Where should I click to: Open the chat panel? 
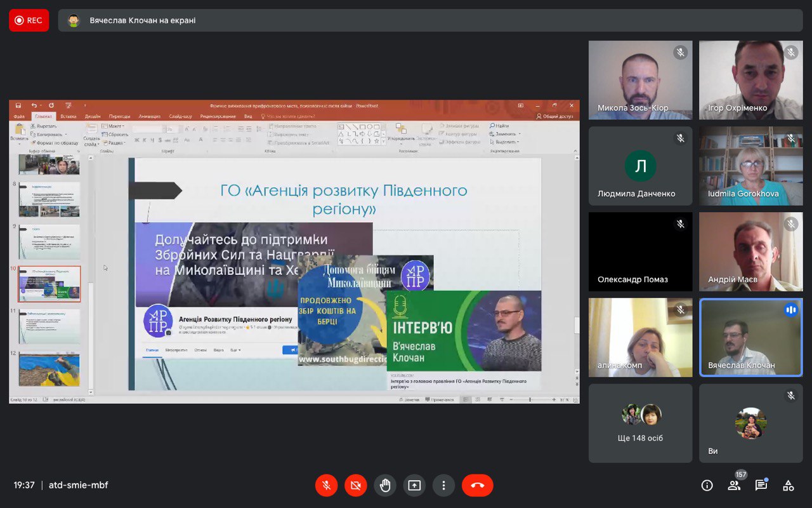[x=761, y=485]
